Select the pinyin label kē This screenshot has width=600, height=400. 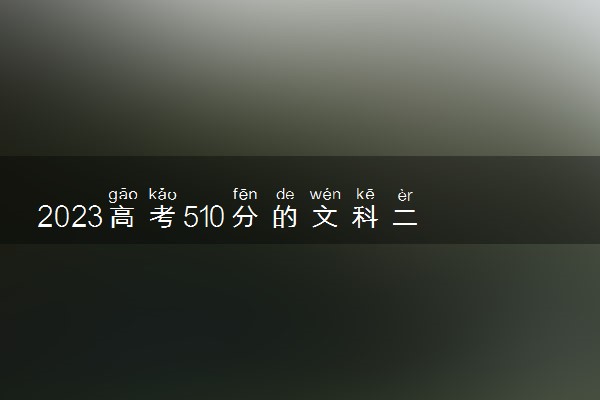pos(365,194)
